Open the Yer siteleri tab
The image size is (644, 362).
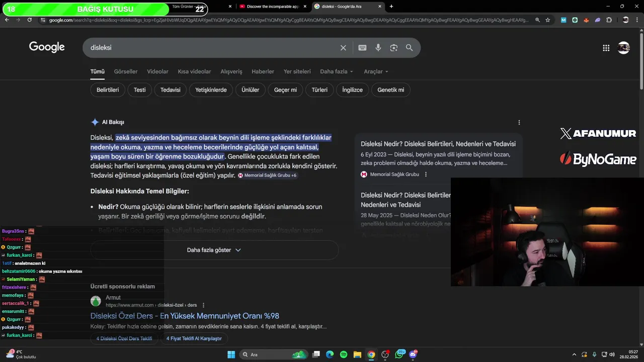click(x=297, y=71)
